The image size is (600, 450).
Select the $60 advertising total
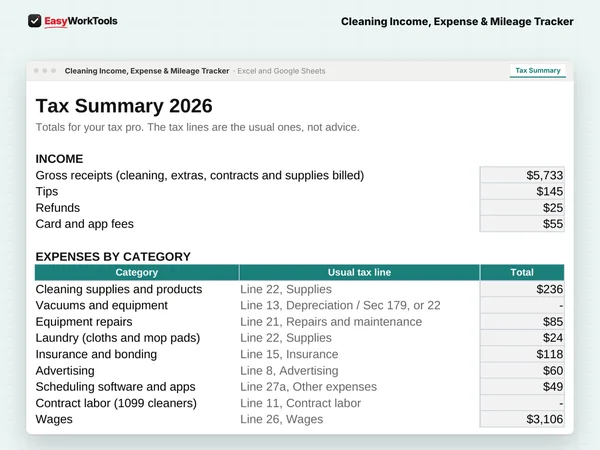pyautogui.click(x=522, y=371)
